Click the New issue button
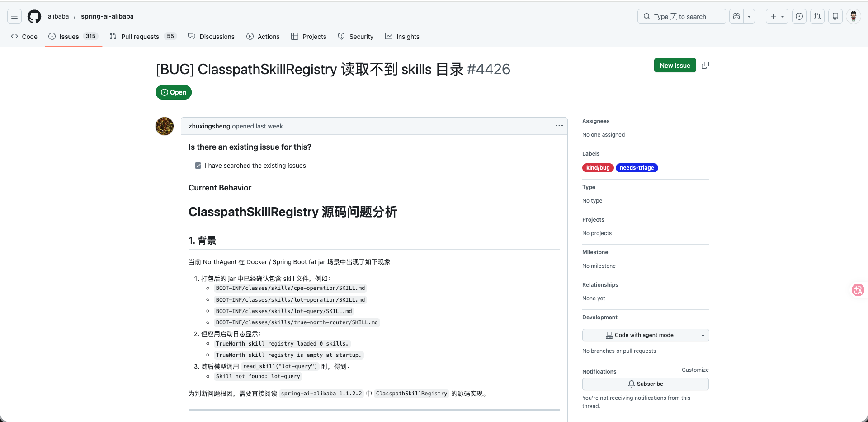Viewport: 868px width, 422px height. tap(675, 66)
